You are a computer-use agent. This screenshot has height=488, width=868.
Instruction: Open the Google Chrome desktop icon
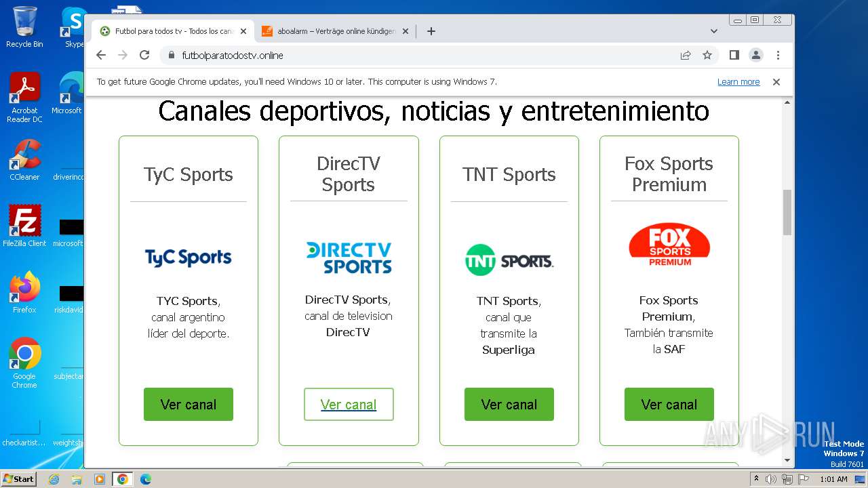coord(24,363)
